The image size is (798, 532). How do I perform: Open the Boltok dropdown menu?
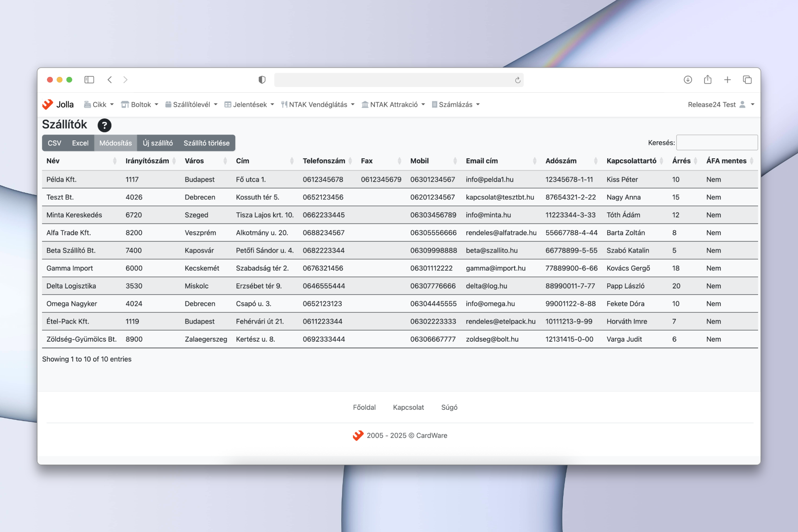140,105
